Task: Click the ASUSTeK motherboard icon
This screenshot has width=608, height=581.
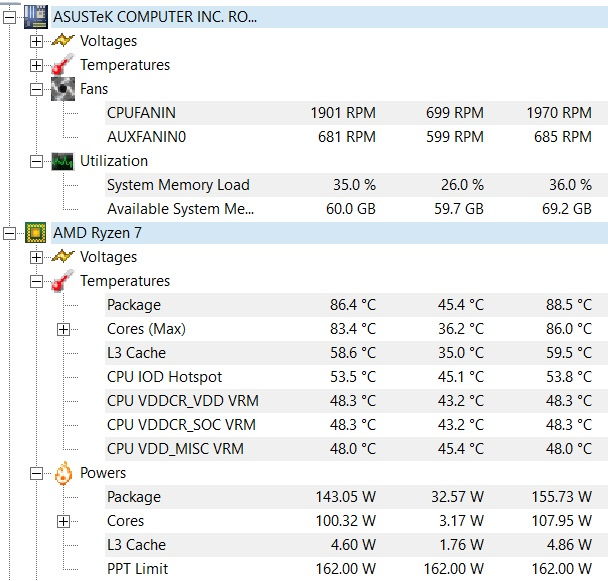Action: (36, 17)
